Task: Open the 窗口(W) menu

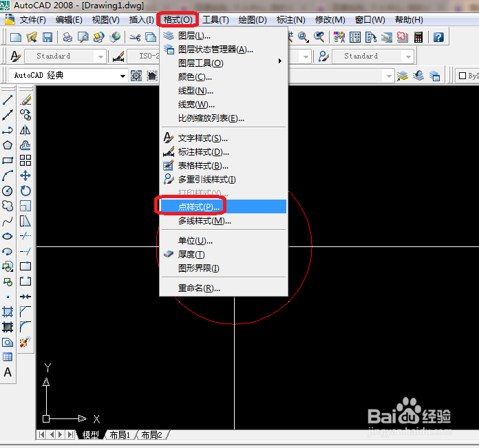Action: coord(370,20)
